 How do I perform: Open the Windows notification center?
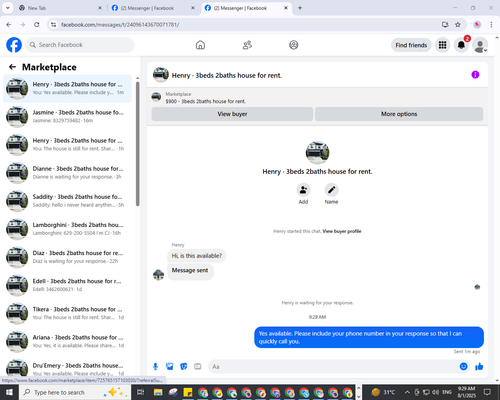(487, 392)
